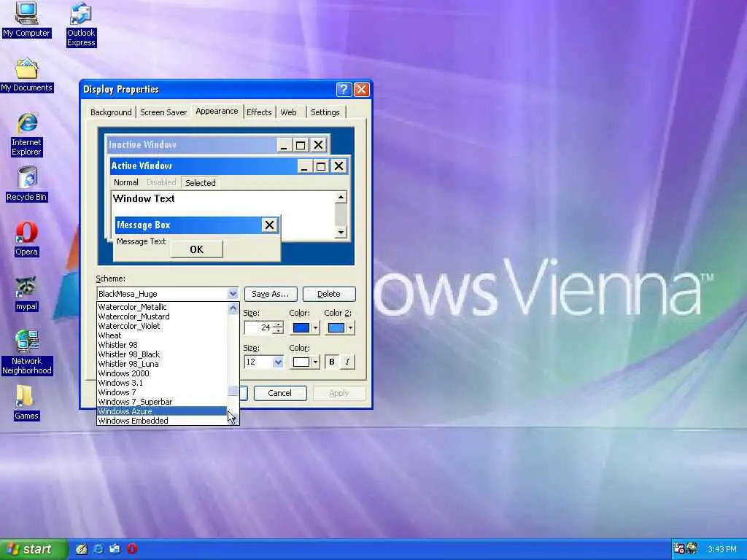Click the light blue Color 2 swatch
The image size is (747, 560).
336,328
